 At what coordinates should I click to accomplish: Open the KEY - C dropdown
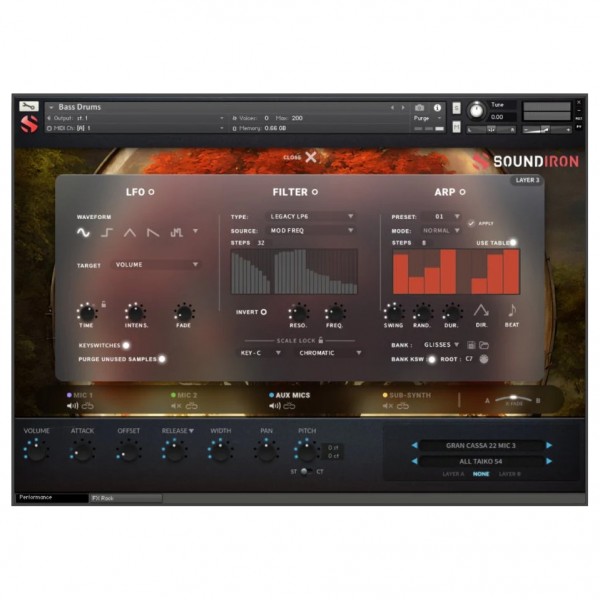point(261,352)
